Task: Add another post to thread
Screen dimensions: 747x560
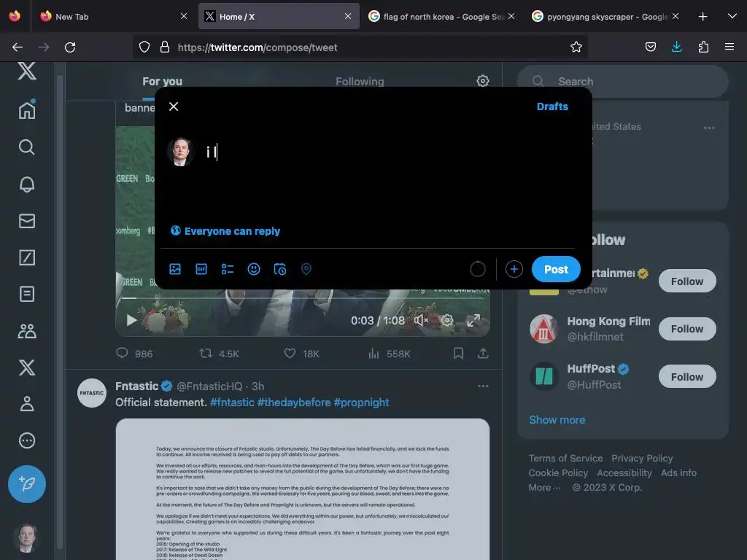Action: 514,269
